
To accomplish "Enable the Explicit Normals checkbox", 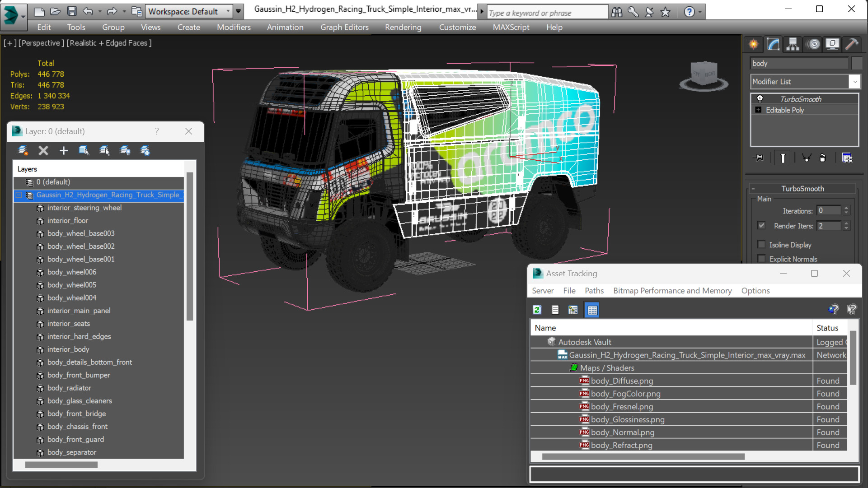I will click(x=762, y=259).
